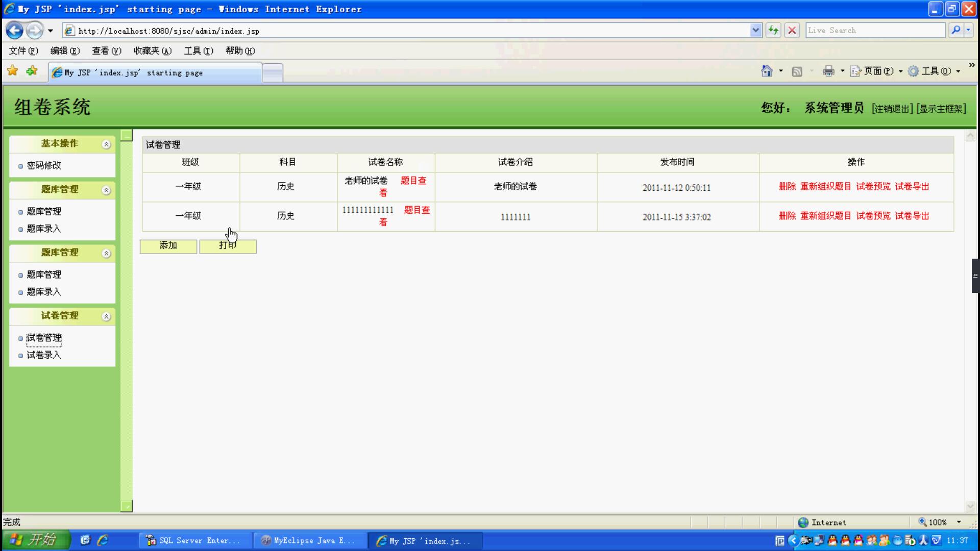Viewport: 980px width, 551px height.
Task: Click 重新组织题目 in 2011-11-15 row
Action: tap(825, 216)
